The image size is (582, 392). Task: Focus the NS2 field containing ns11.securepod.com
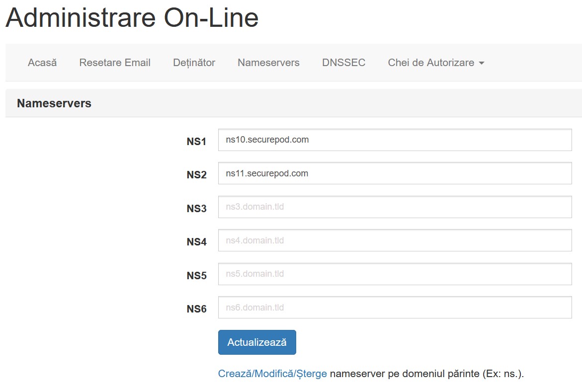tap(395, 173)
